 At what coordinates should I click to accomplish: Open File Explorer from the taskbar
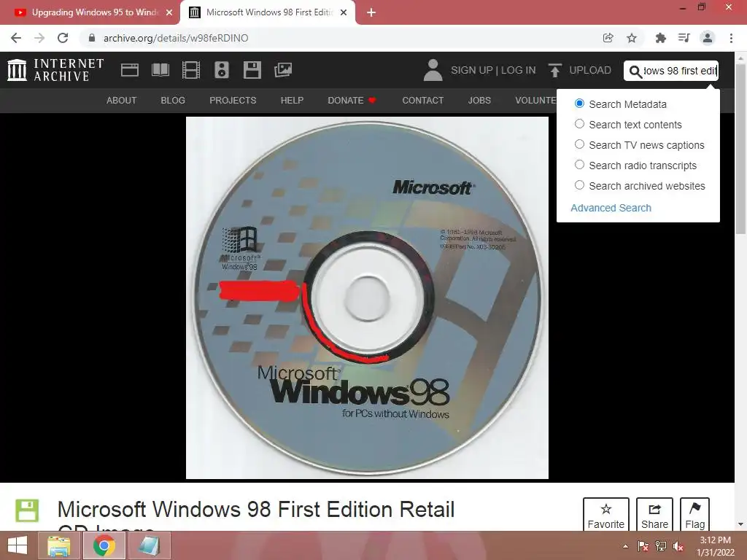(59, 545)
